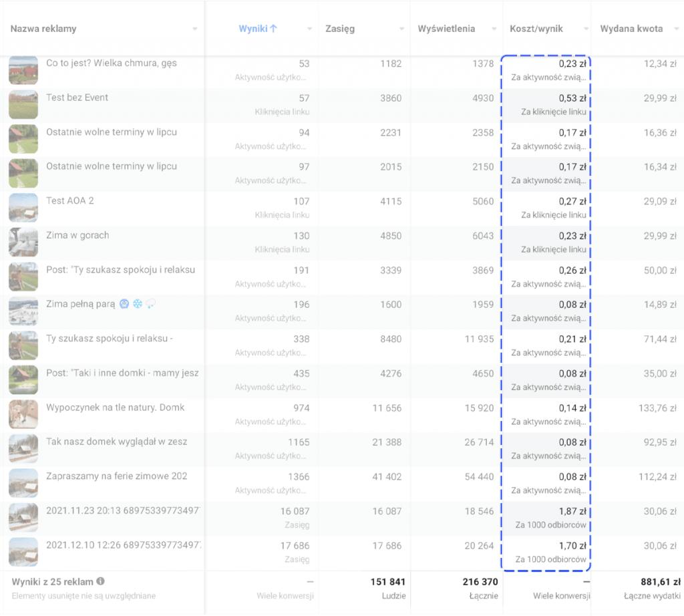Click the Tak nasz domek wyglądał ad name
Screen dimensions: 684x616
click(x=116, y=442)
